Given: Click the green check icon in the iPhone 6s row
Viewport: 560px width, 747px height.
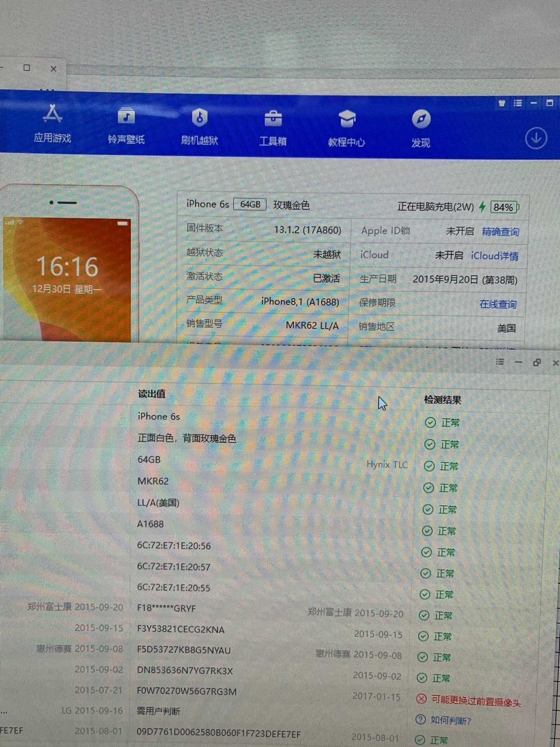Looking at the screenshot, I should click(x=430, y=423).
